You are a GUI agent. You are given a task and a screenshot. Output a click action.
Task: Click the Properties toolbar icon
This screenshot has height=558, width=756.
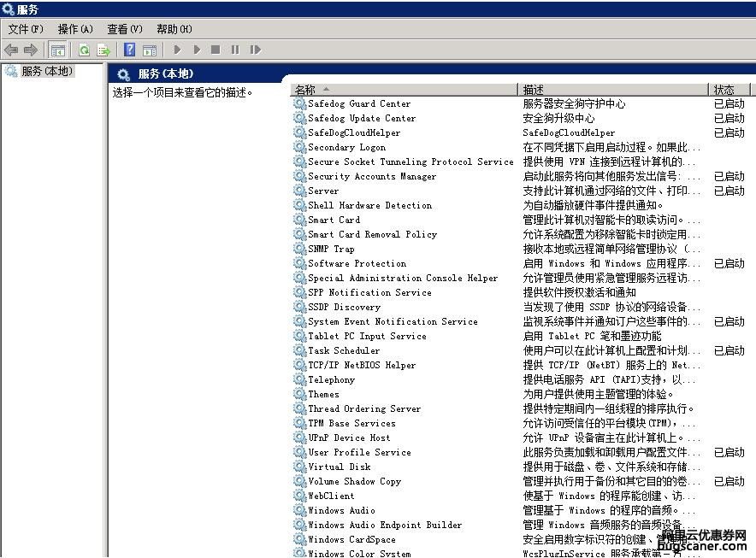(x=150, y=50)
